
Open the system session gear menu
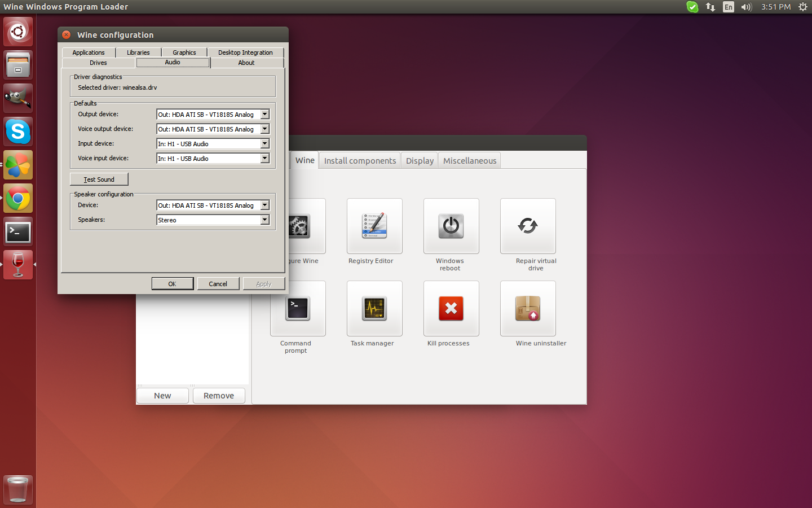(x=803, y=7)
